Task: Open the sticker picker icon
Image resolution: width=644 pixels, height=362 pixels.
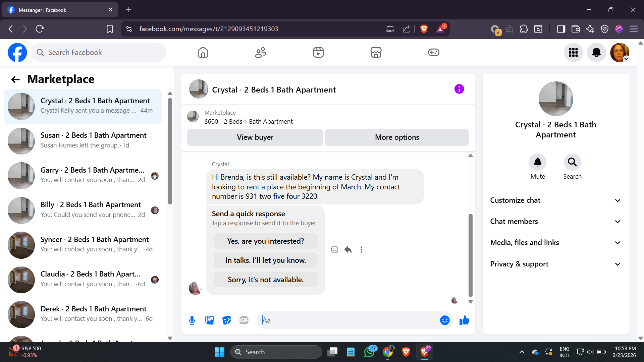Action: 227,320
